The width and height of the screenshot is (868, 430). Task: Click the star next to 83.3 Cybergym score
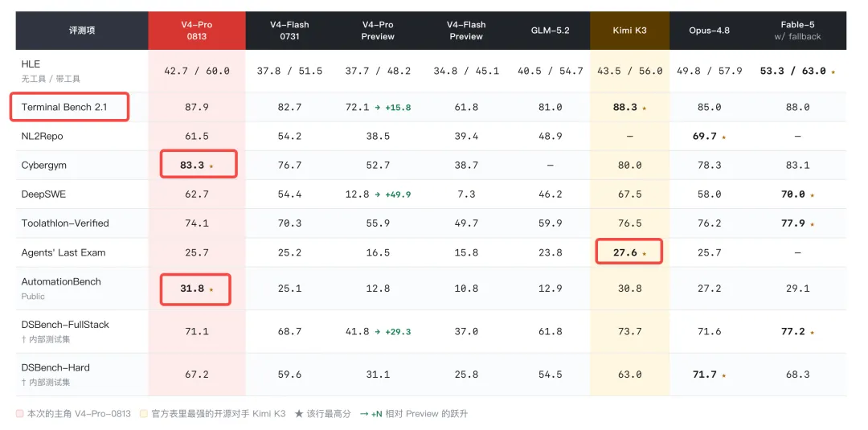pos(211,166)
